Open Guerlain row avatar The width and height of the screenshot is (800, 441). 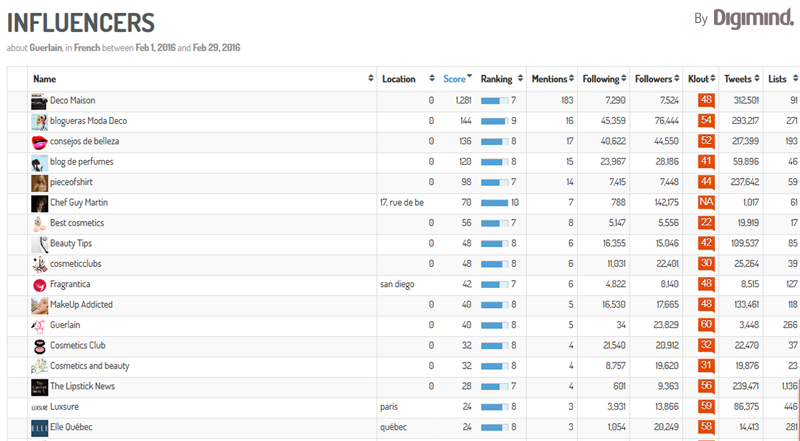39,326
